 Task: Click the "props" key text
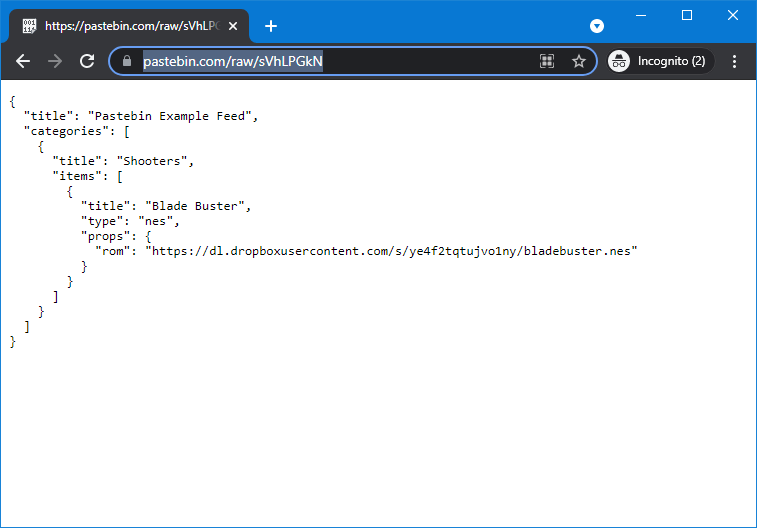[105, 236]
